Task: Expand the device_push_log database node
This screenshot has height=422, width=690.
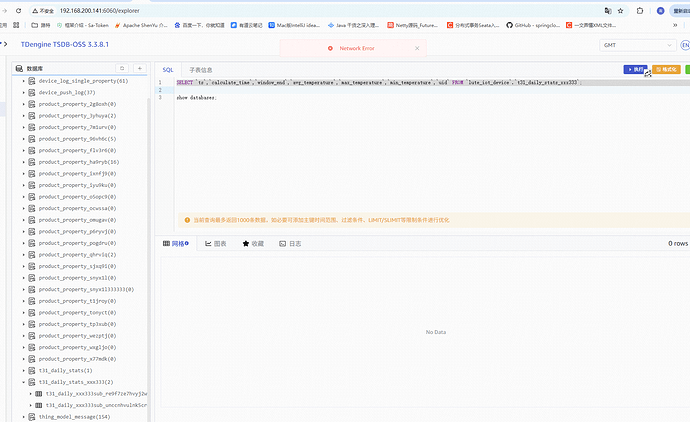Action: point(24,92)
